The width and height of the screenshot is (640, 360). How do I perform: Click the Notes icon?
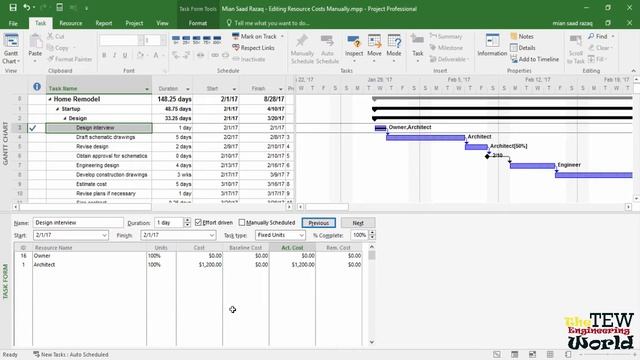coord(514,36)
